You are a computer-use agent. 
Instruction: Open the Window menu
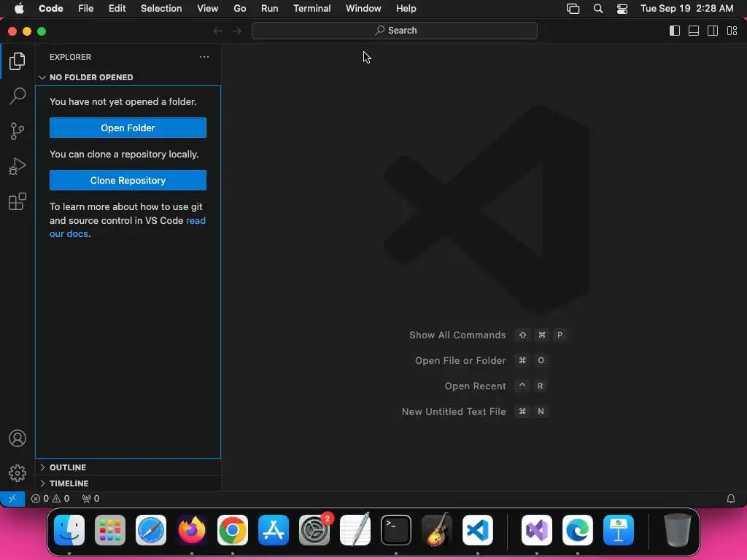tap(363, 9)
